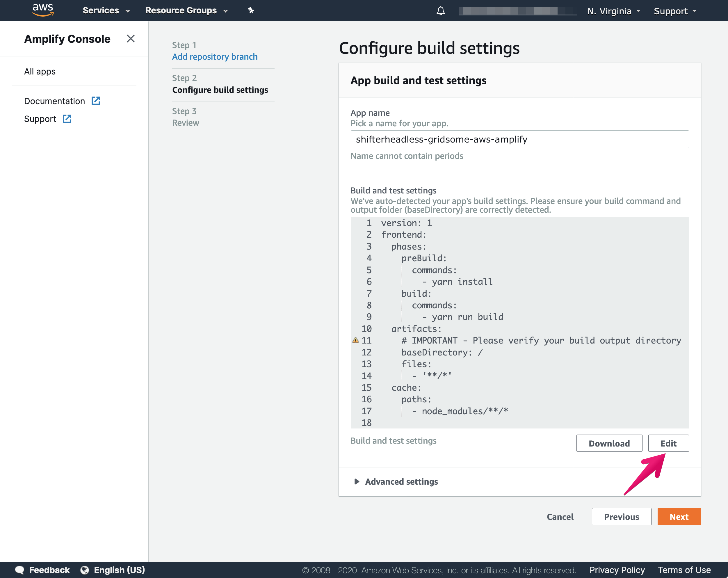
Task: Click 'yarn run build' line in editor
Action: [462, 317]
